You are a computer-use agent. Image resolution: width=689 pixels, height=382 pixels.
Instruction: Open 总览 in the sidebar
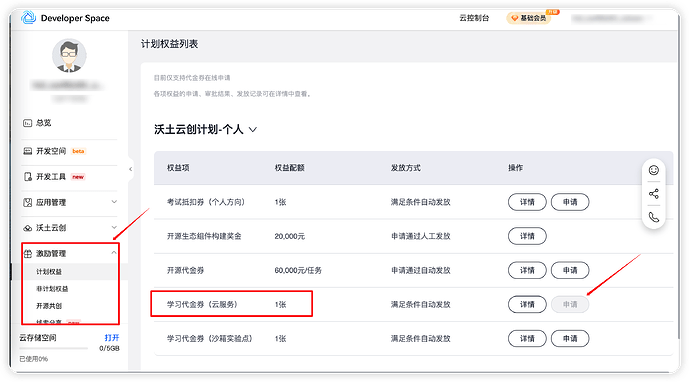click(44, 123)
